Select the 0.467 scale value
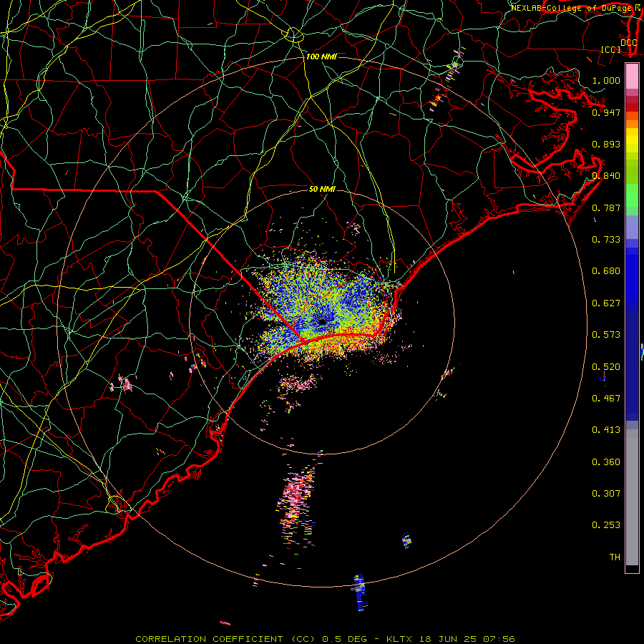Screen dimensions: 644x644 [x=606, y=399]
